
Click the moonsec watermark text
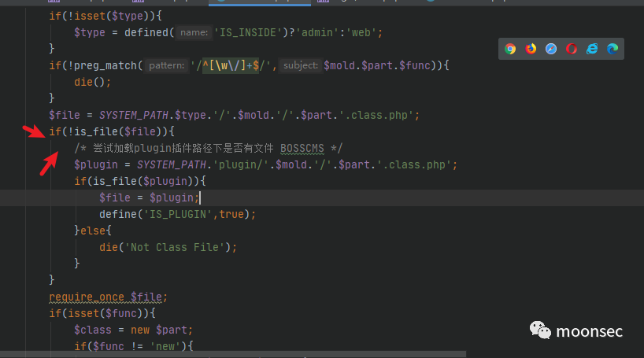click(589, 332)
